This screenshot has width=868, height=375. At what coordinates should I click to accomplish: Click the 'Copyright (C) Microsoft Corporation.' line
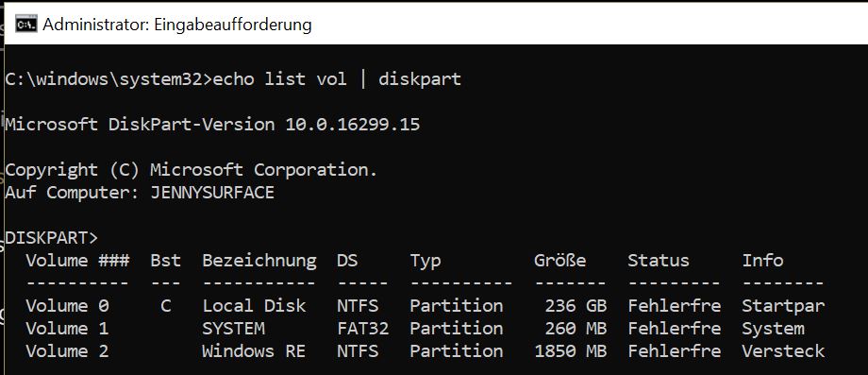(x=191, y=169)
